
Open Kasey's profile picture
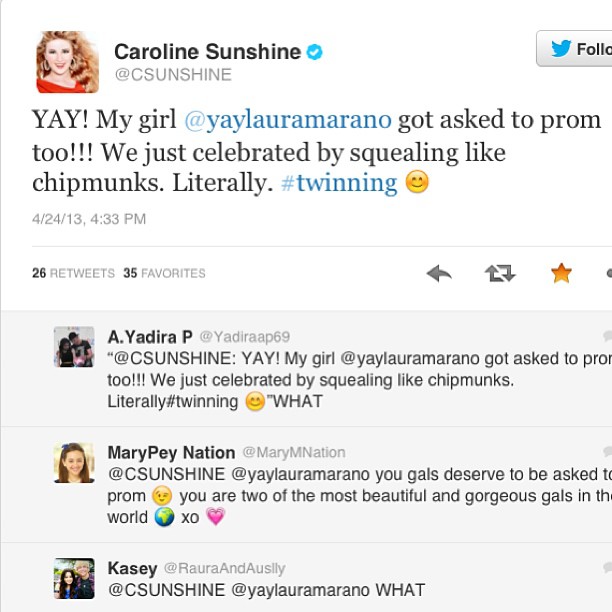coord(74,578)
